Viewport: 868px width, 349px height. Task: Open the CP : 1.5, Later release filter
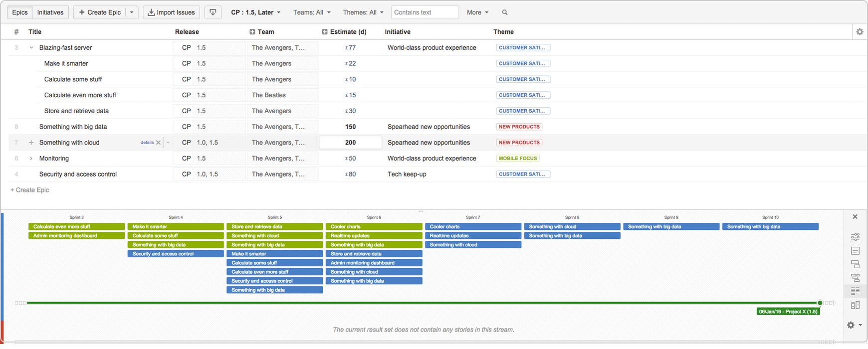(x=255, y=12)
